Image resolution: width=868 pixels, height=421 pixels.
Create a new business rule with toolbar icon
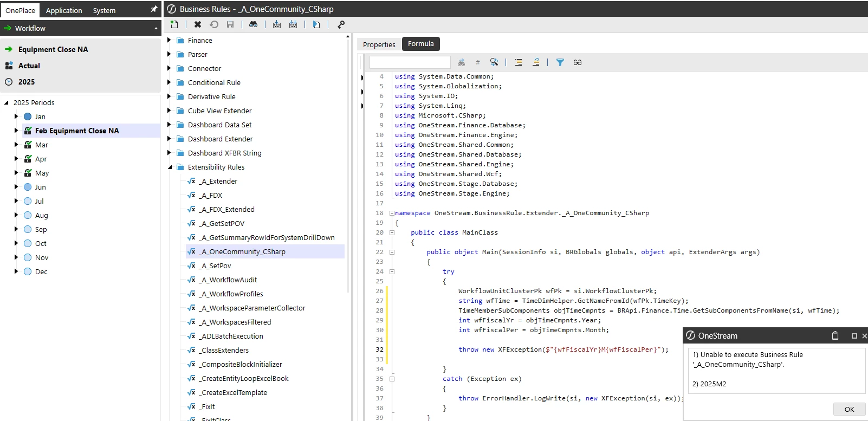pyautogui.click(x=174, y=24)
